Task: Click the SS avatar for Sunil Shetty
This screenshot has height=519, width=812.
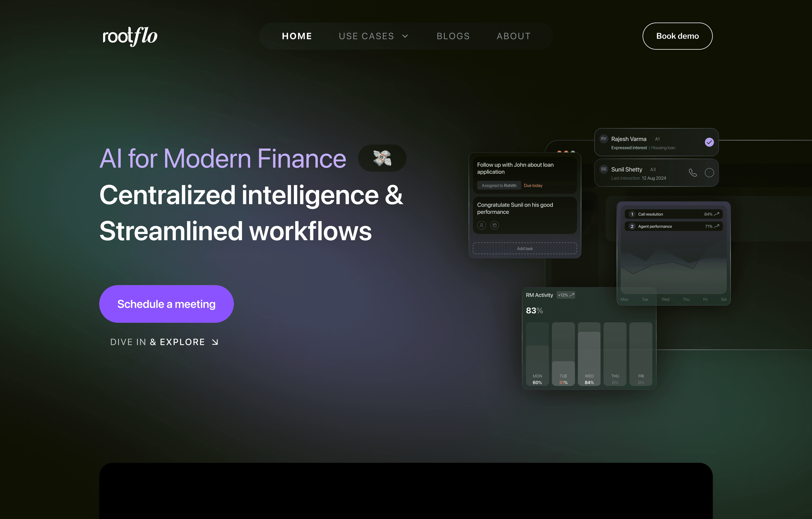Action: pos(604,169)
